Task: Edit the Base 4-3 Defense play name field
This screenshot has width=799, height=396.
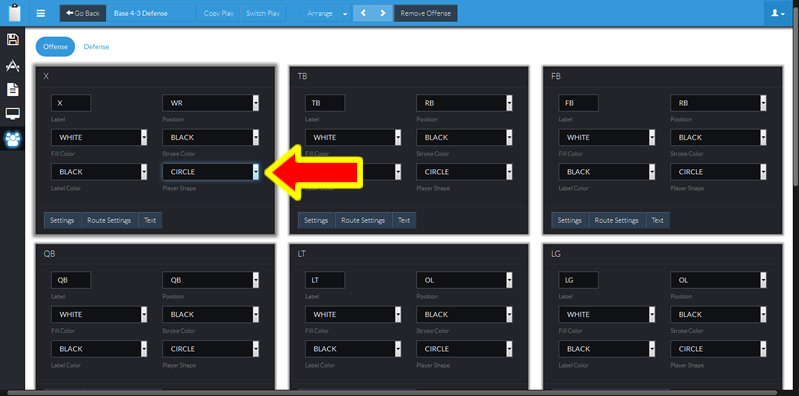Action: click(151, 13)
